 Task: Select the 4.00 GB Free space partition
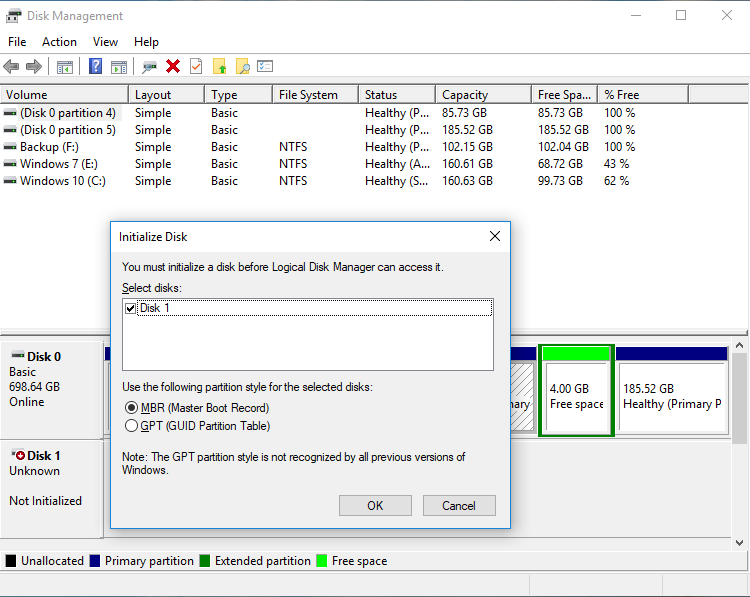(576, 397)
